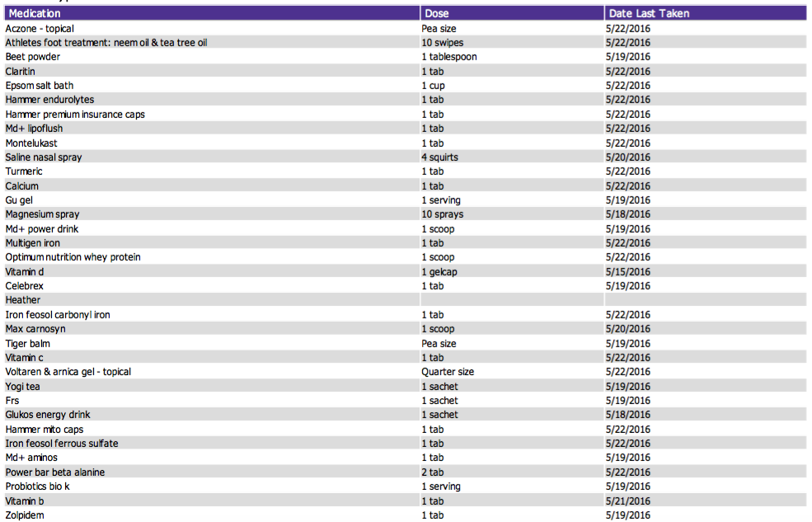Select the Claritin medication cell

pos(21,72)
